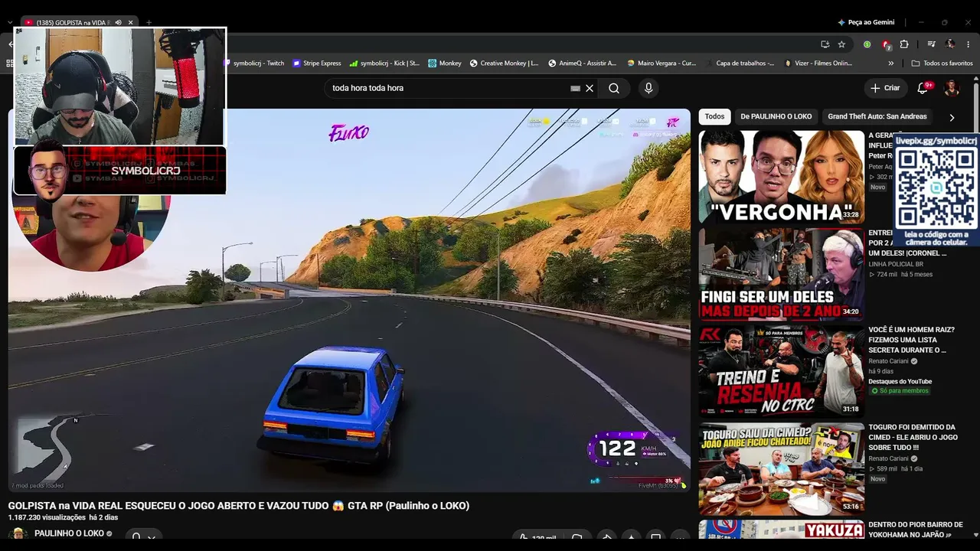Open a new browser tab with plus
The image size is (980, 551).
[x=149, y=23]
